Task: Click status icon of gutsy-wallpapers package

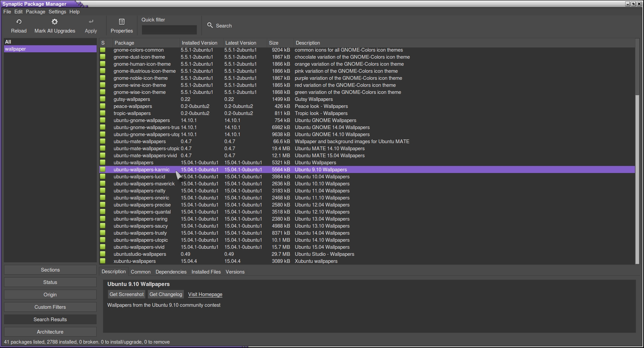Action: pyautogui.click(x=103, y=99)
